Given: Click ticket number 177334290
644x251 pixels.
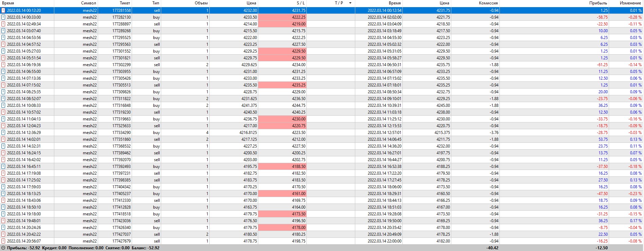Looking at the screenshot, I should 121,133.
